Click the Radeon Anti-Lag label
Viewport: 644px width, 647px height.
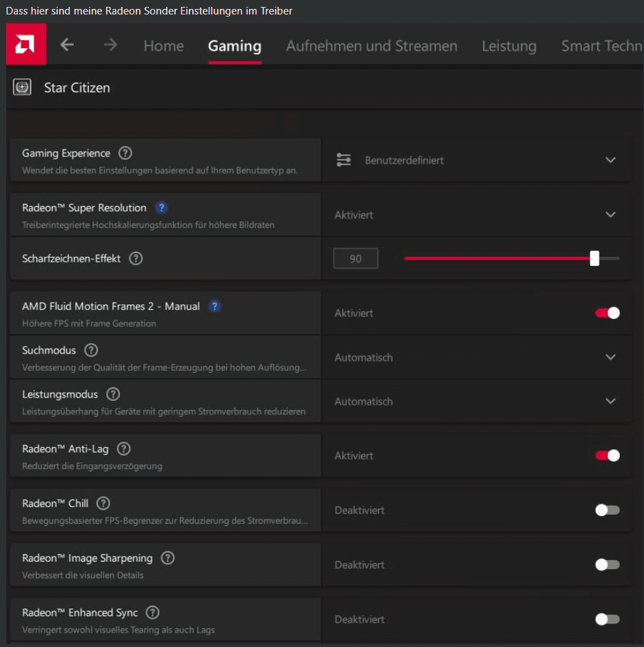click(66, 449)
